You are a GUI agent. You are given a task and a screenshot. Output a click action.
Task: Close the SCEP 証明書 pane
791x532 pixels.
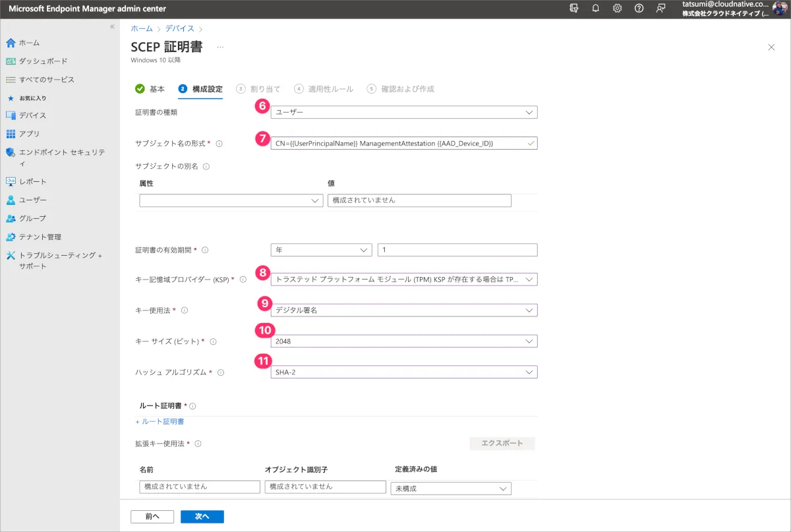point(771,47)
